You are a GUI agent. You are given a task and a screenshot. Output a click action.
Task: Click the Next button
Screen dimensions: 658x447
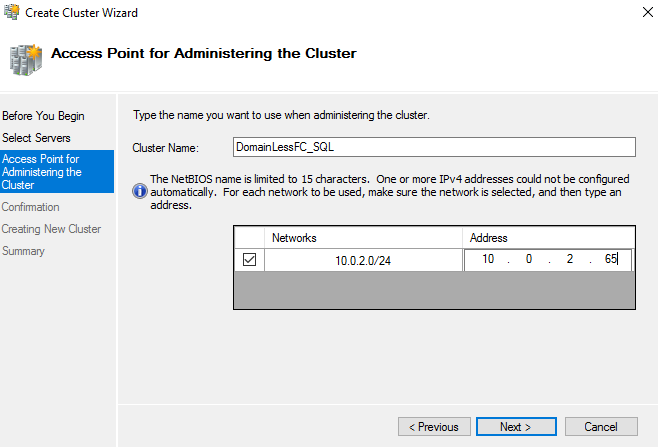516,427
